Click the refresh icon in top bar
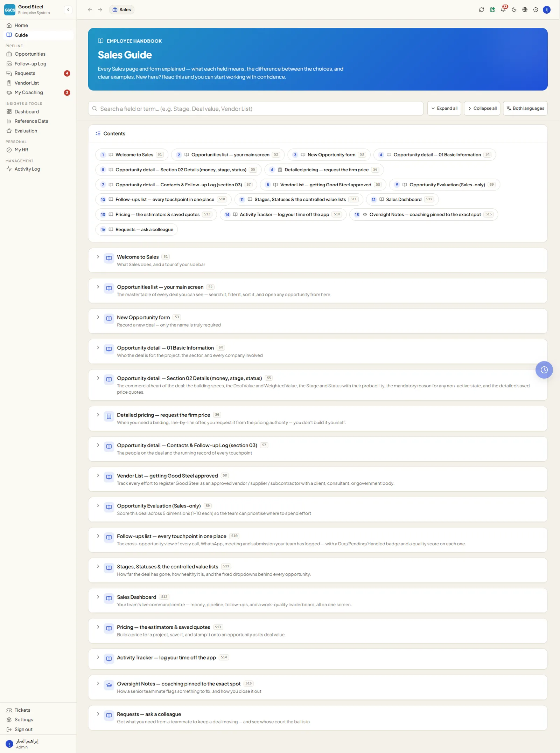The height and width of the screenshot is (753, 560). coord(482,10)
